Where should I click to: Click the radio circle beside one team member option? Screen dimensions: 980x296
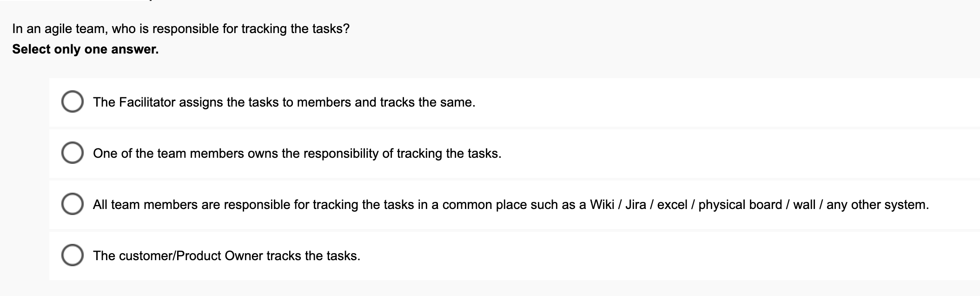click(x=73, y=152)
